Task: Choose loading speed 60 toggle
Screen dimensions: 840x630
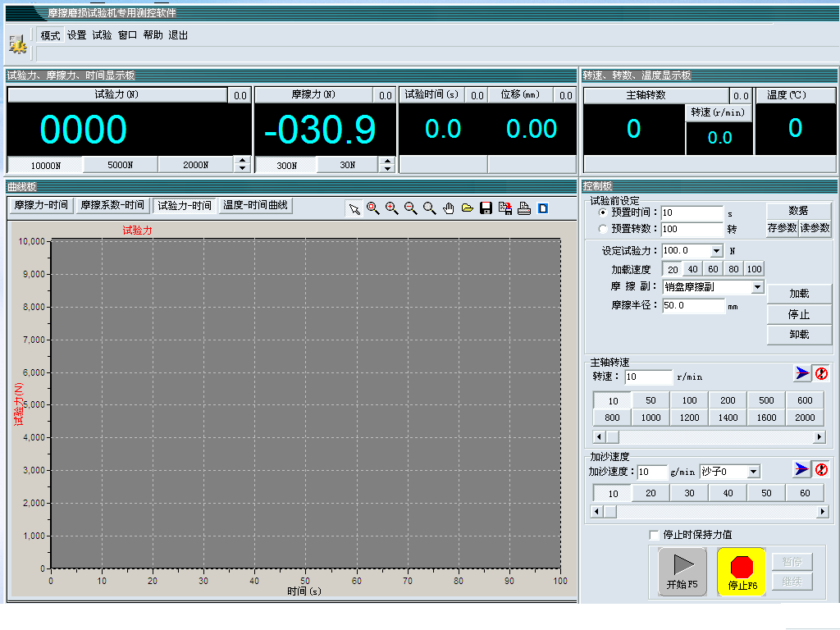Action: click(x=713, y=269)
